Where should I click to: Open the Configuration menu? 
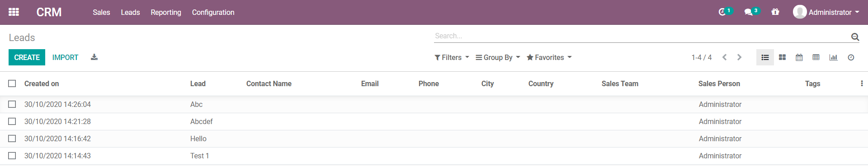click(213, 12)
